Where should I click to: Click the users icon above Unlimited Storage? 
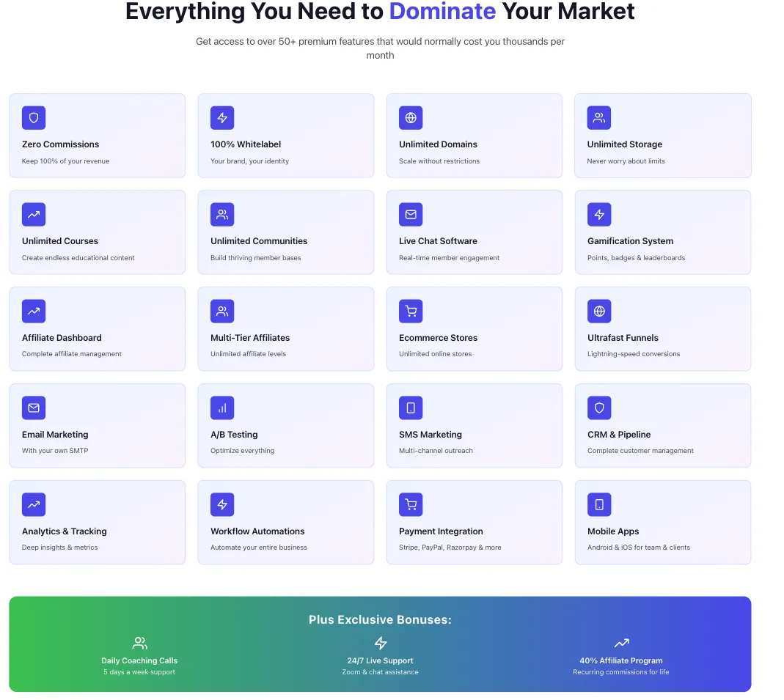pos(599,118)
